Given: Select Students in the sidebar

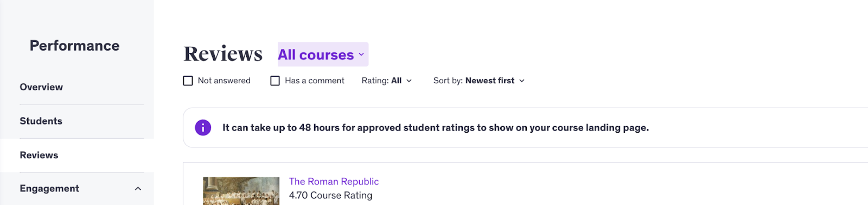Looking at the screenshot, I should (41, 121).
